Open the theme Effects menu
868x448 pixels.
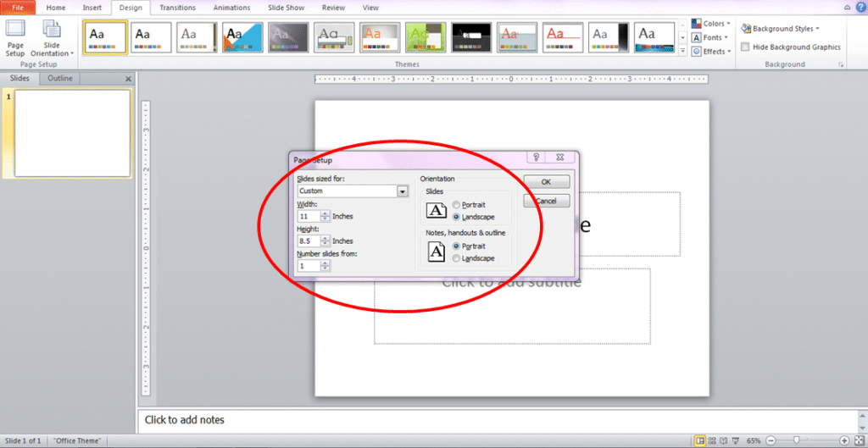point(709,51)
